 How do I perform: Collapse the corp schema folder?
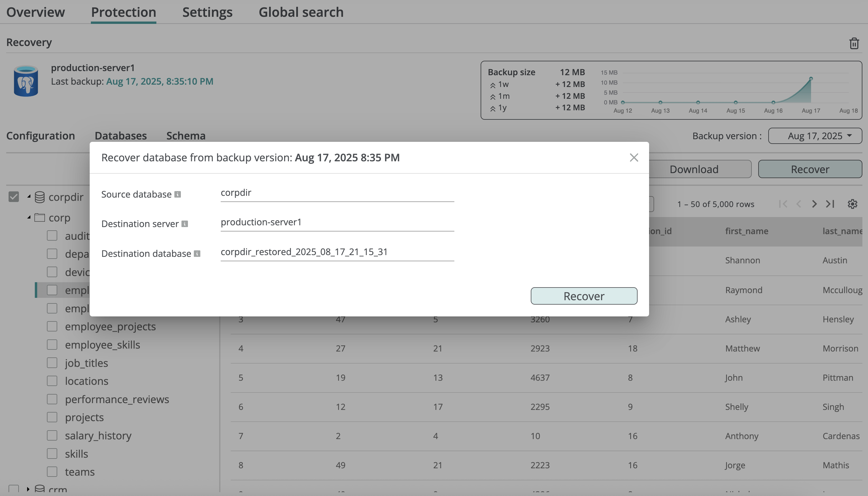coord(29,217)
